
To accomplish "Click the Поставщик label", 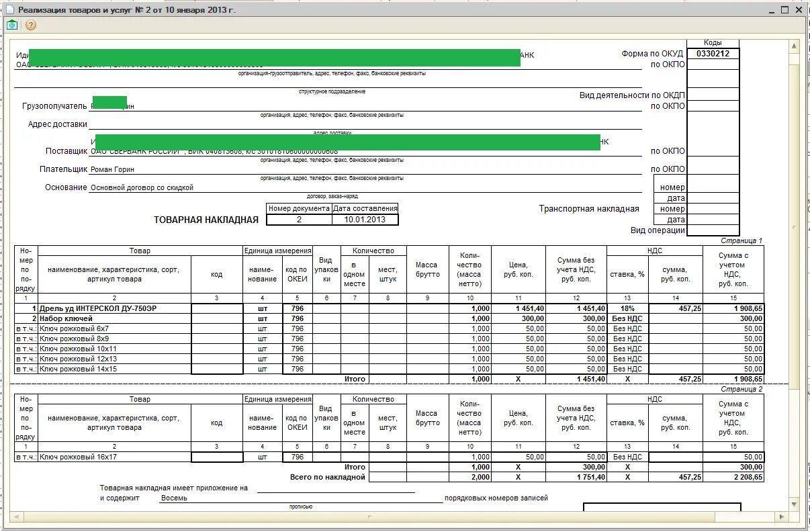I will [66, 151].
